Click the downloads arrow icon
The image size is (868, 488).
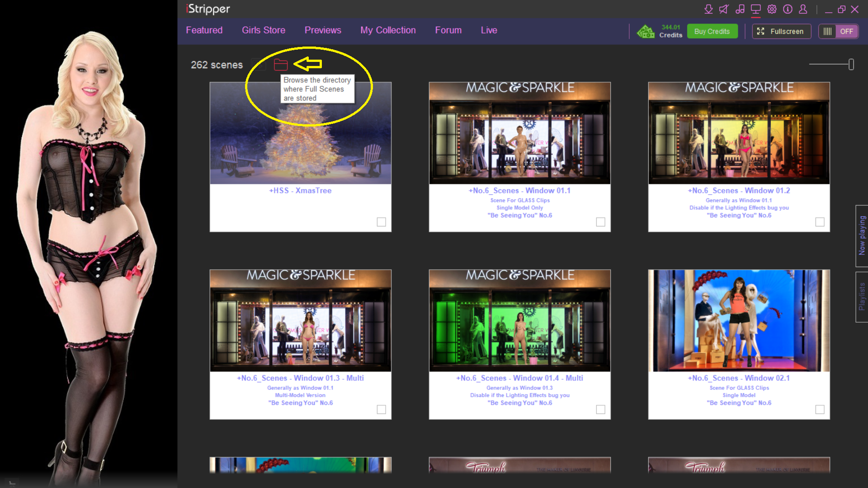click(708, 9)
